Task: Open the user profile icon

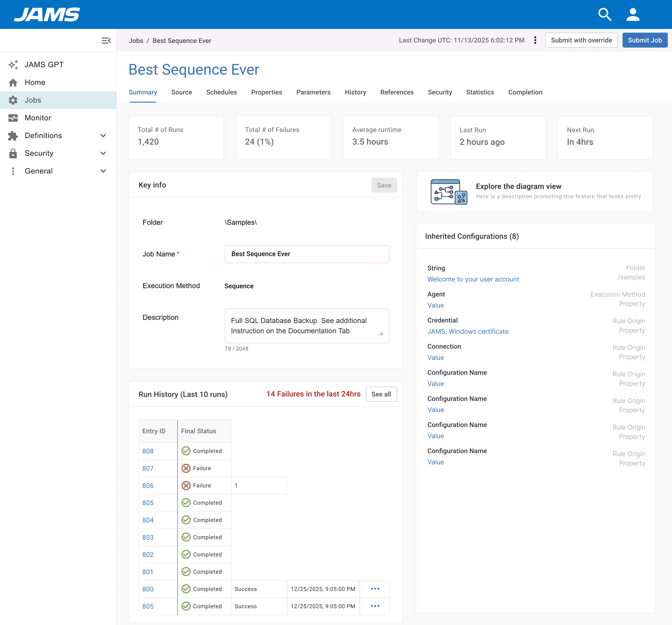Action: click(633, 14)
